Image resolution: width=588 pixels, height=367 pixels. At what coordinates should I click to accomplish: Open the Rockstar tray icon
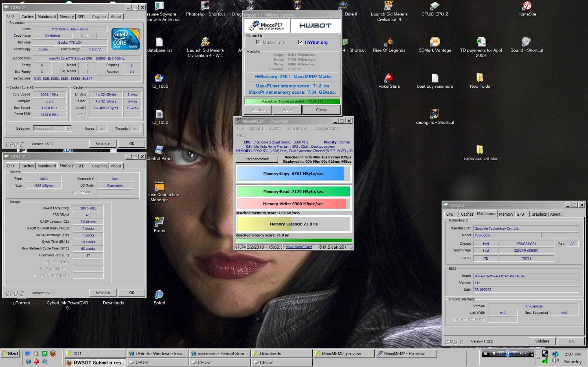coord(545,353)
